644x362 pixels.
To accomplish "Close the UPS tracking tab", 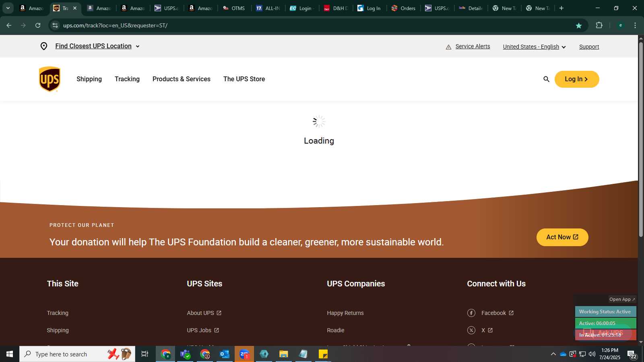I will pos(75,8).
